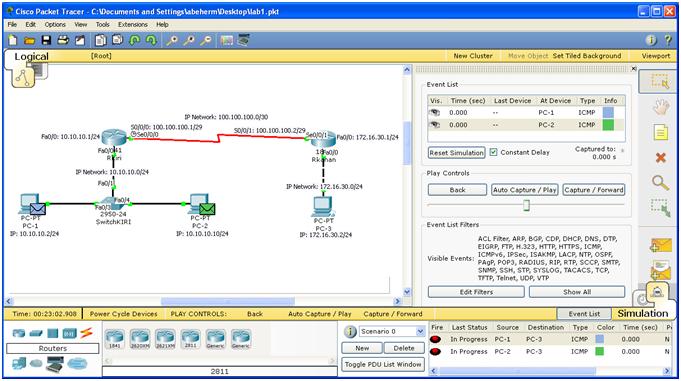
Task: Click the New scenario button
Action: click(x=362, y=348)
